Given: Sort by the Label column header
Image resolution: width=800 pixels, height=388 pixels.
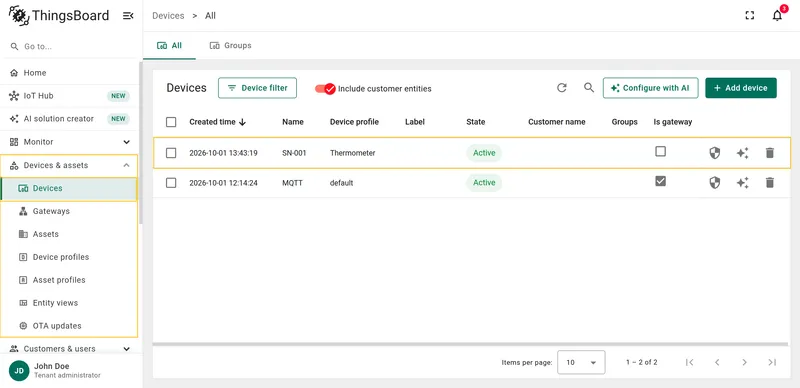Looking at the screenshot, I should [415, 122].
